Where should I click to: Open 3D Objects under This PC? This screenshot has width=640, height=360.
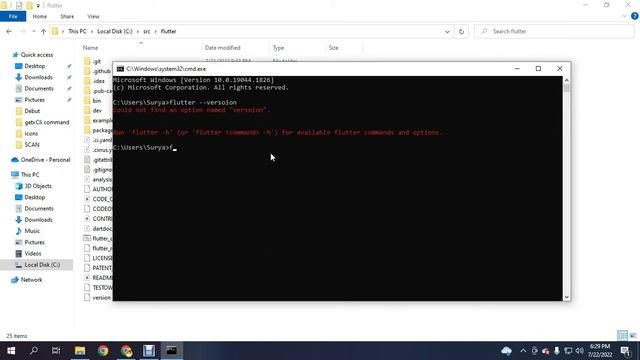coord(38,186)
